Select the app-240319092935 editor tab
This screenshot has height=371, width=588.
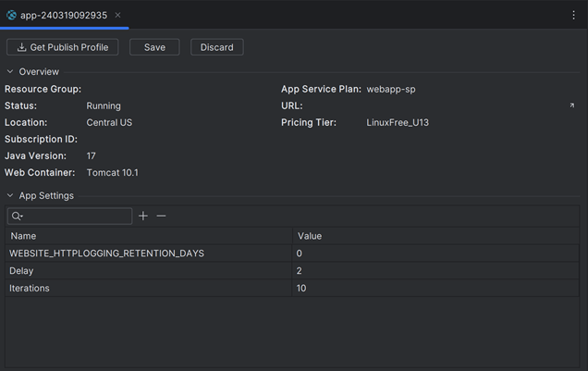64,15
